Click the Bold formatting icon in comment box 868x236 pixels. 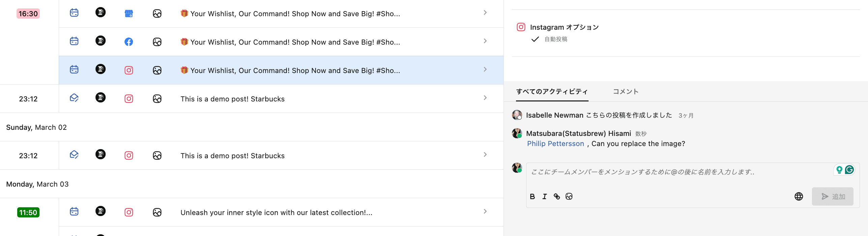(532, 196)
